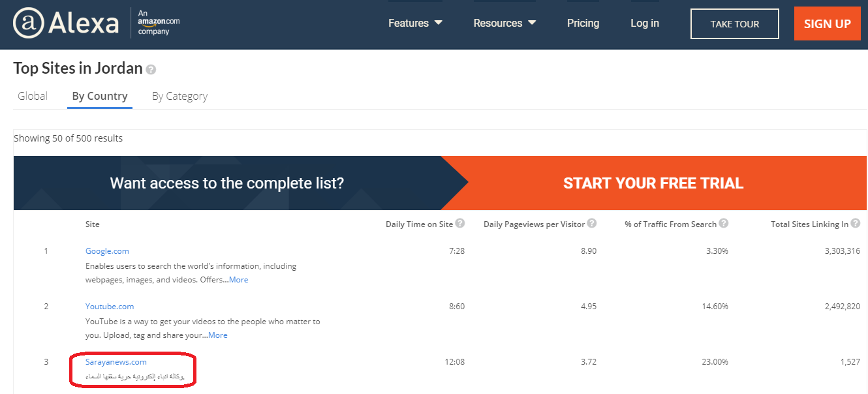Click the Alexa logo in header

tap(66, 23)
